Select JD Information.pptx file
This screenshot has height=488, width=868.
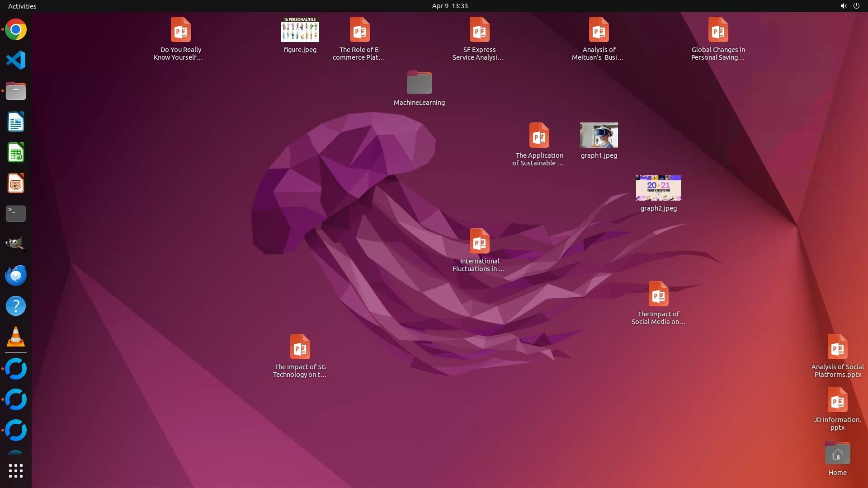click(x=837, y=400)
